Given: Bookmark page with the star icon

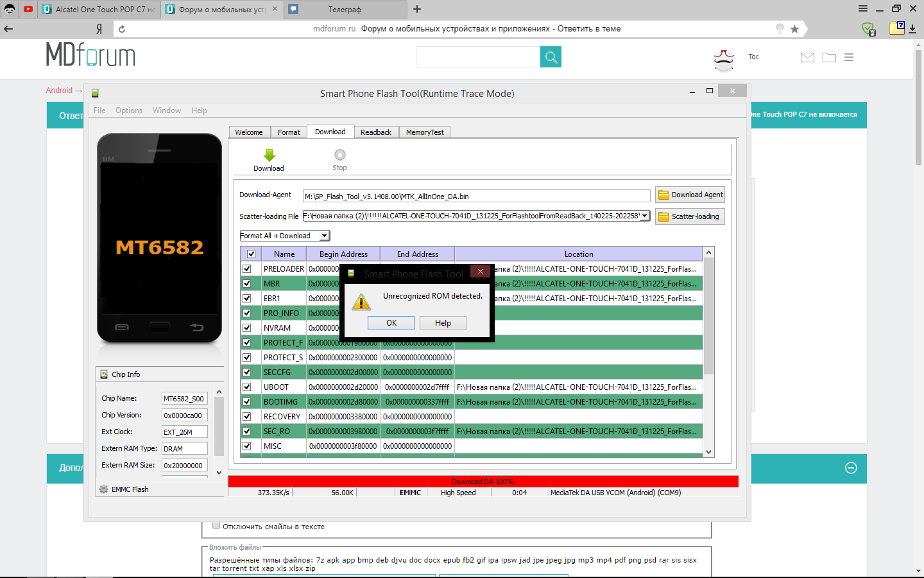Looking at the screenshot, I should (x=794, y=29).
